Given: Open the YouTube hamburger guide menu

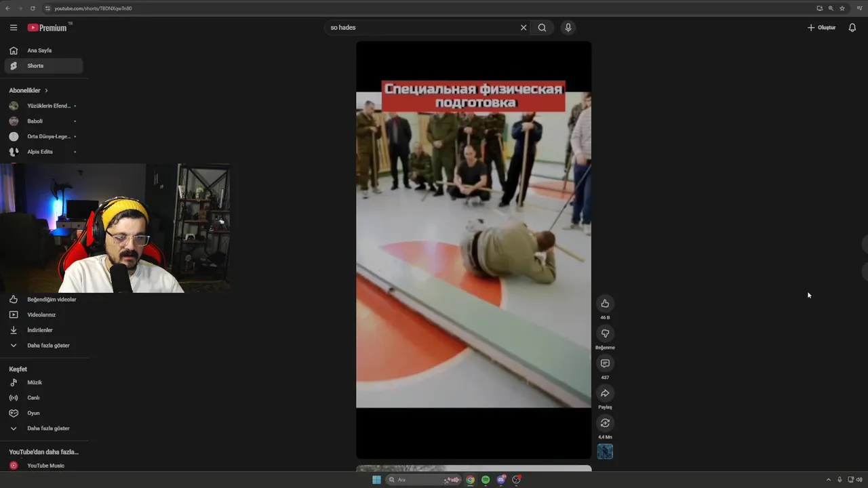Looking at the screenshot, I should tap(14, 28).
